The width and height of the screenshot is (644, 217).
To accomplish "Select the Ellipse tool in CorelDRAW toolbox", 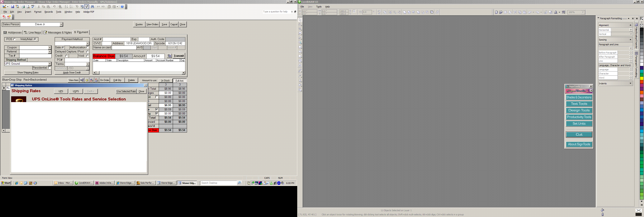I will pos(300,52).
